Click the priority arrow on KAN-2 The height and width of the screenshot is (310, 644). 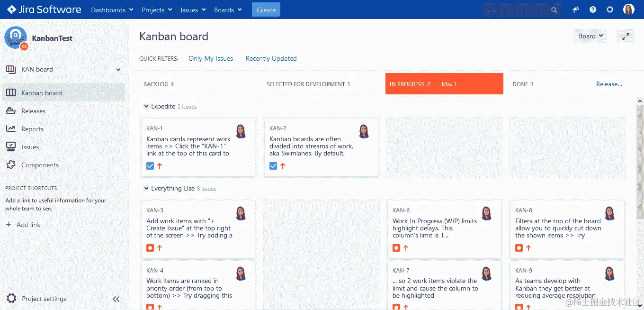coord(283,166)
